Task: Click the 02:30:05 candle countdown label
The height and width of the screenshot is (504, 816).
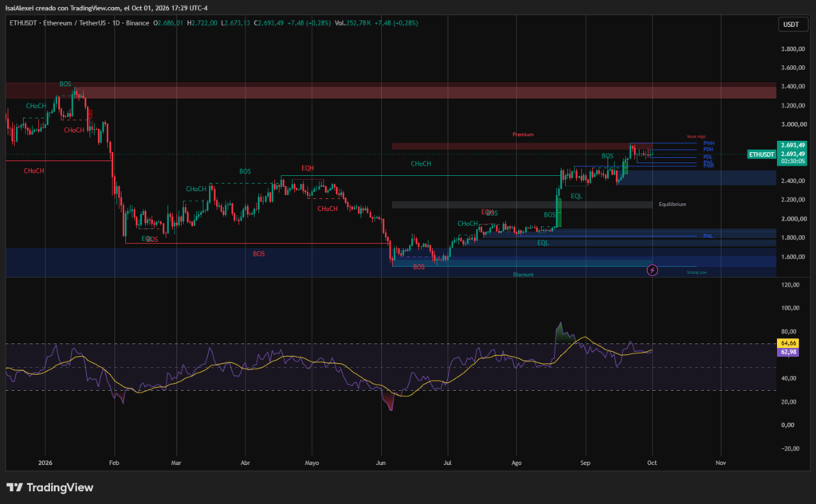Action: 792,162
